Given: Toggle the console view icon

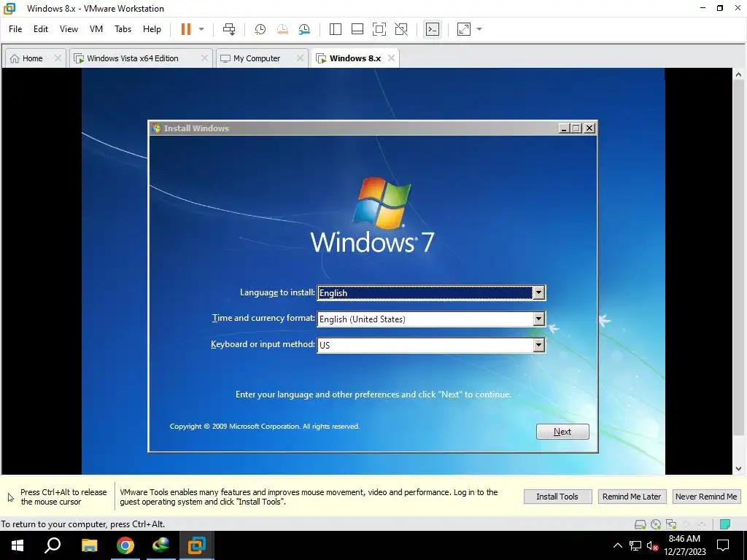Looking at the screenshot, I should pyautogui.click(x=432, y=29).
